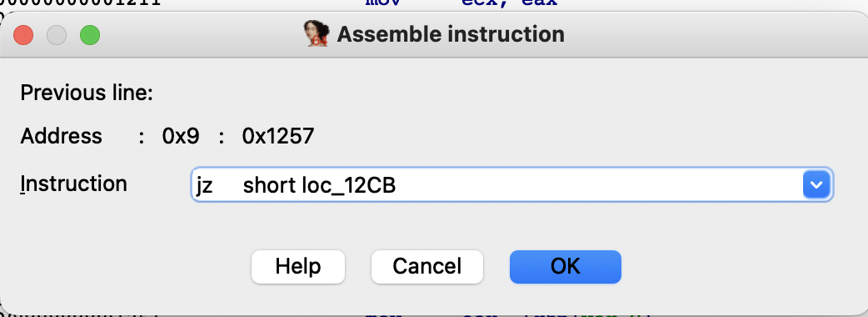Open Help for assembling instructions

[298, 267]
